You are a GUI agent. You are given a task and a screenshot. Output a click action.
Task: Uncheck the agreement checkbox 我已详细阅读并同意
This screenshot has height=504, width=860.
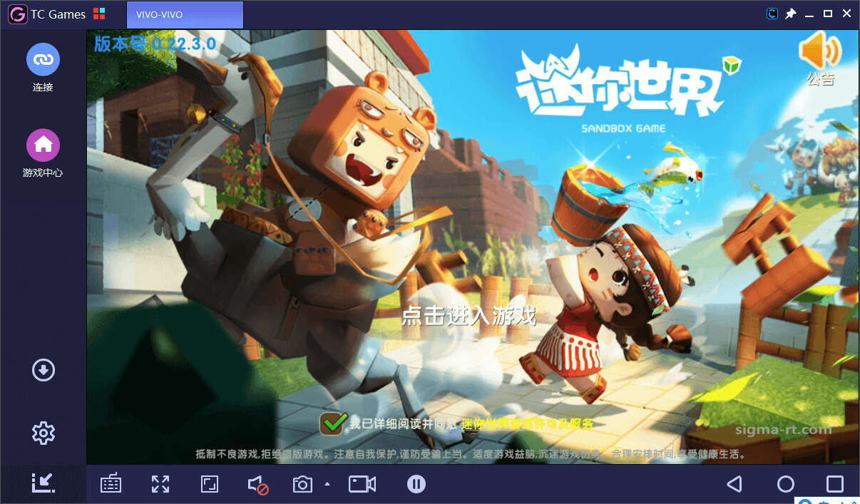(x=332, y=423)
